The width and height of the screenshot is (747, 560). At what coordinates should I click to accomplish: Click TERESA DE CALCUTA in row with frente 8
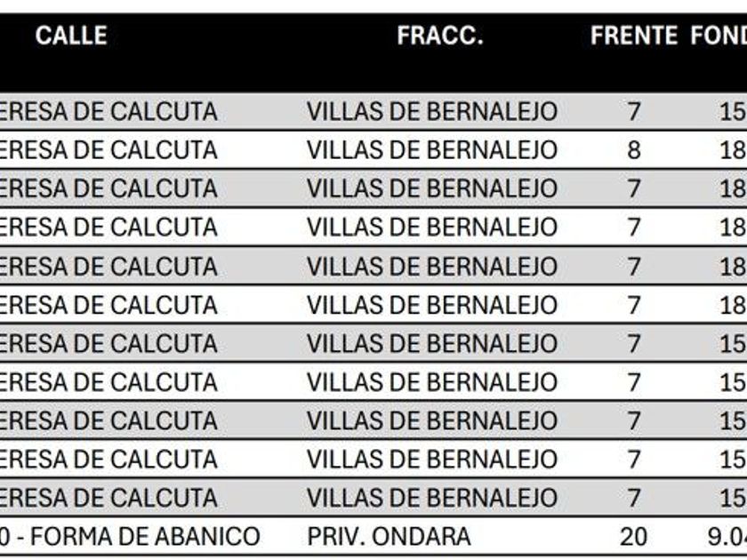tap(108, 150)
